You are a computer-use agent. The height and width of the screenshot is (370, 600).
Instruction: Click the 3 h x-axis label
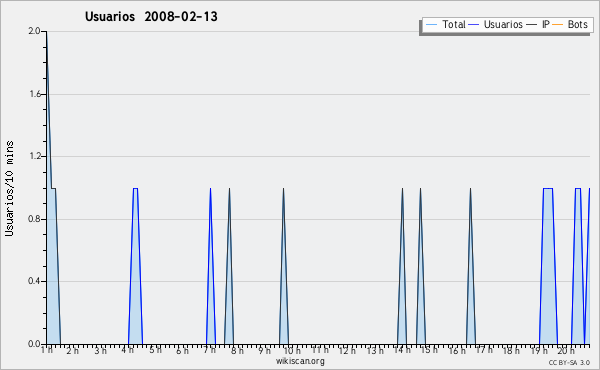pyautogui.click(x=100, y=350)
